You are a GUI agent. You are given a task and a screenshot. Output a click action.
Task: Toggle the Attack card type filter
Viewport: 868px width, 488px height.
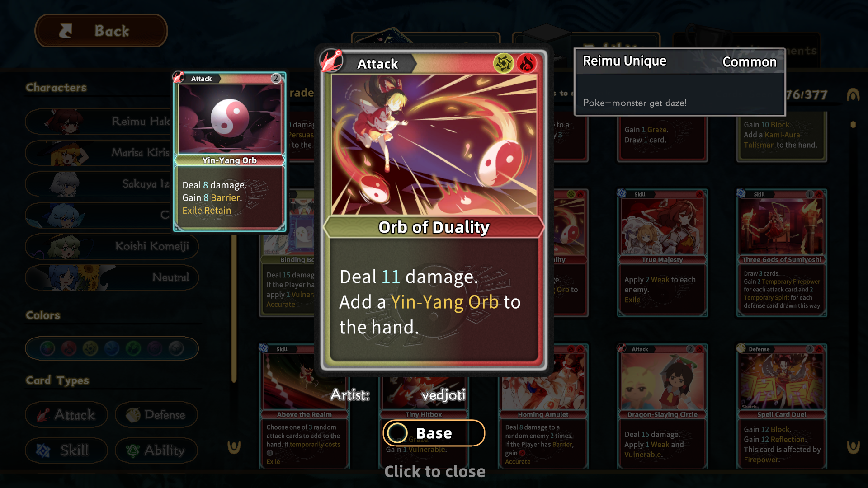coord(66,415)
